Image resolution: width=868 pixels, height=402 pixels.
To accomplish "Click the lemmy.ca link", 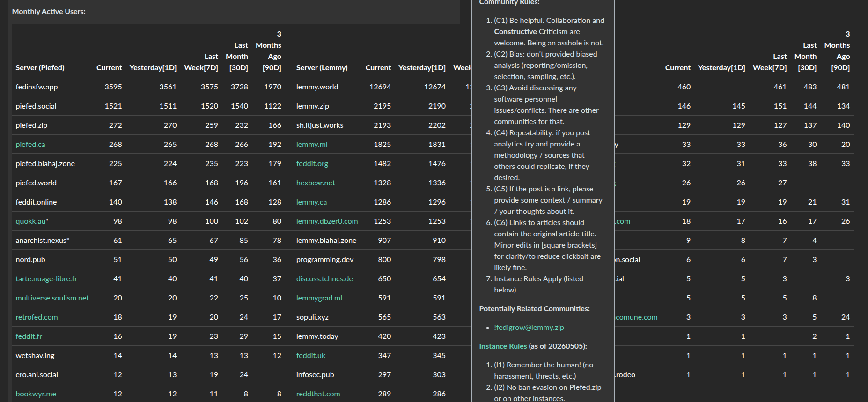I will [x=311, y=202].
